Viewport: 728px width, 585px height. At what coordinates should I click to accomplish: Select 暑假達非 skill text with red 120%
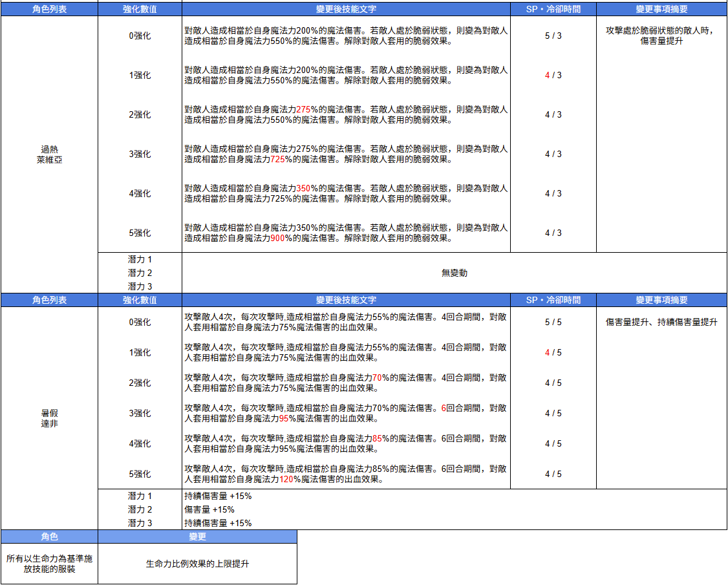point(346,474)
